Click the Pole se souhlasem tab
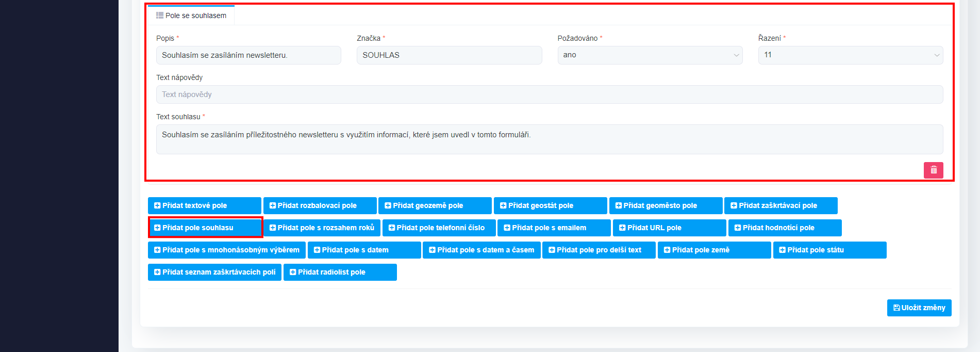980x352 pixels. coord(191,15)
